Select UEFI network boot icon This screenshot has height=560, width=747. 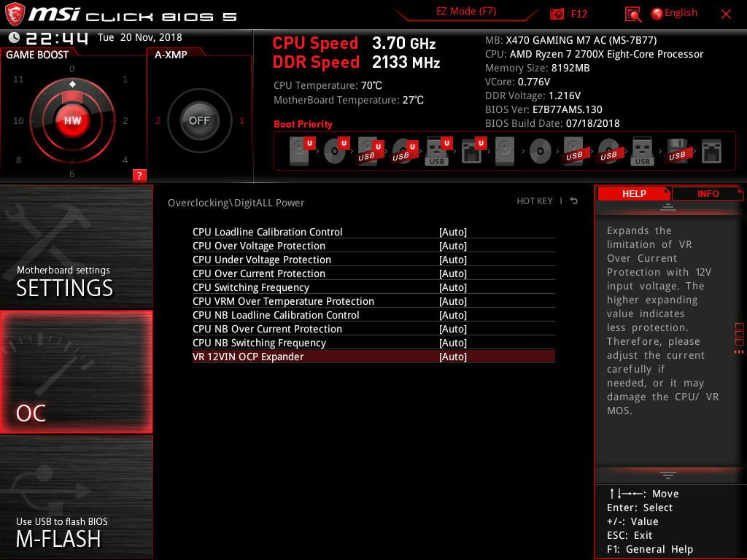pos(473,151)
